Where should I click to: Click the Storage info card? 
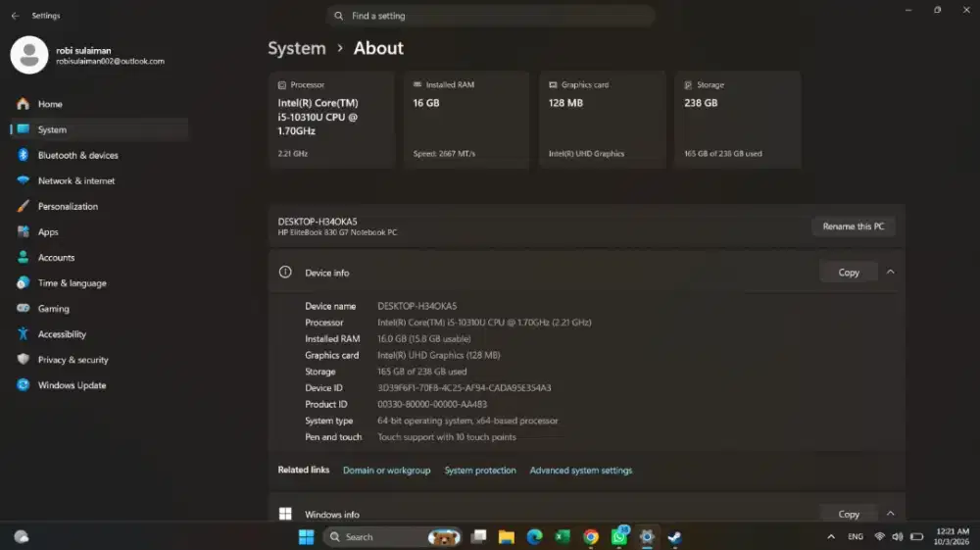click(x=738, y=120)
